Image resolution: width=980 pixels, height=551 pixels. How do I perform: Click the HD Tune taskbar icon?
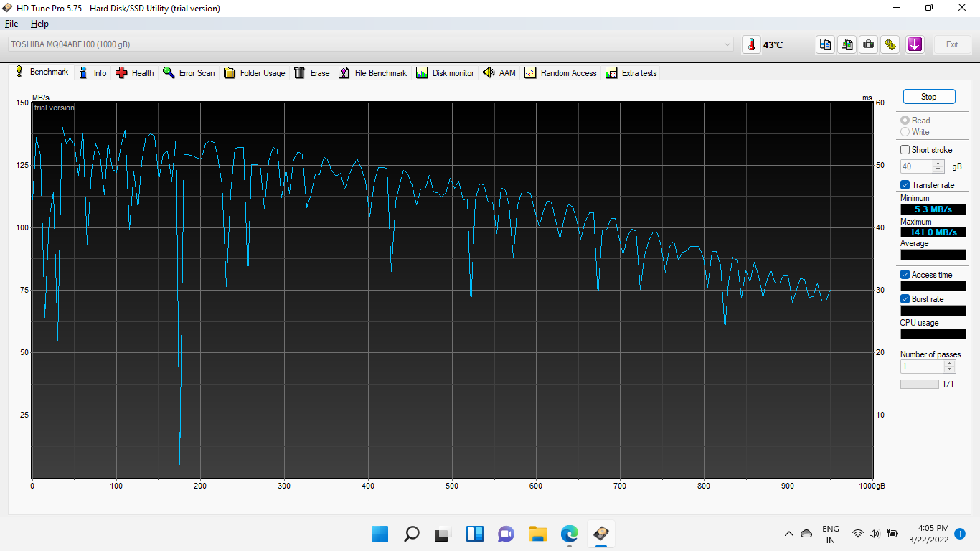click(600, 534)
